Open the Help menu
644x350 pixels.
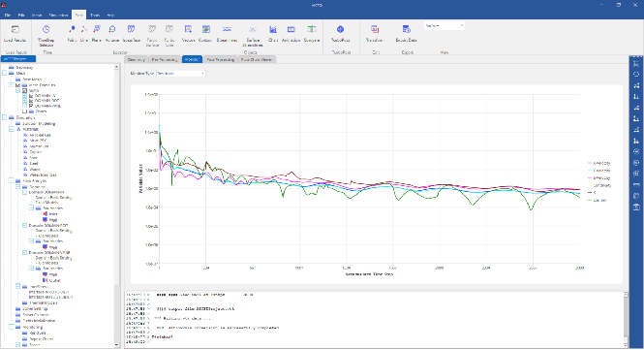point(110,16)
